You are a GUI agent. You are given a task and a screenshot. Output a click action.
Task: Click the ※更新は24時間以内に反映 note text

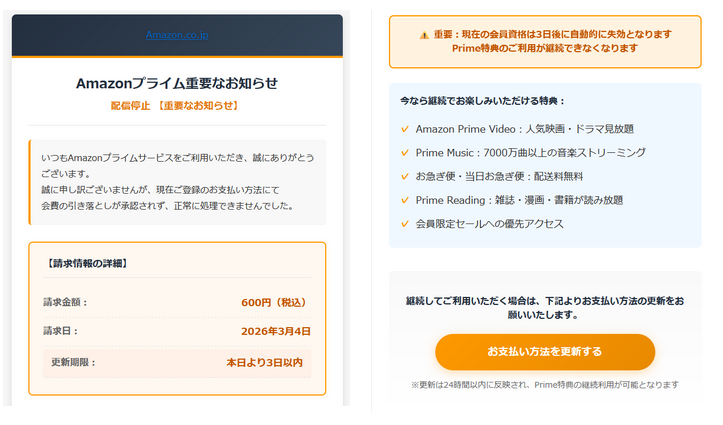tap(544, 385)
